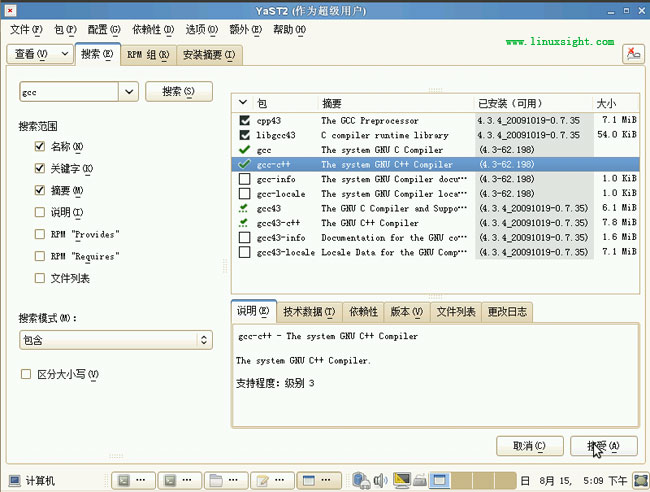
Task: Select the second terminal taskbar button
Action: (x=179, y=480)
